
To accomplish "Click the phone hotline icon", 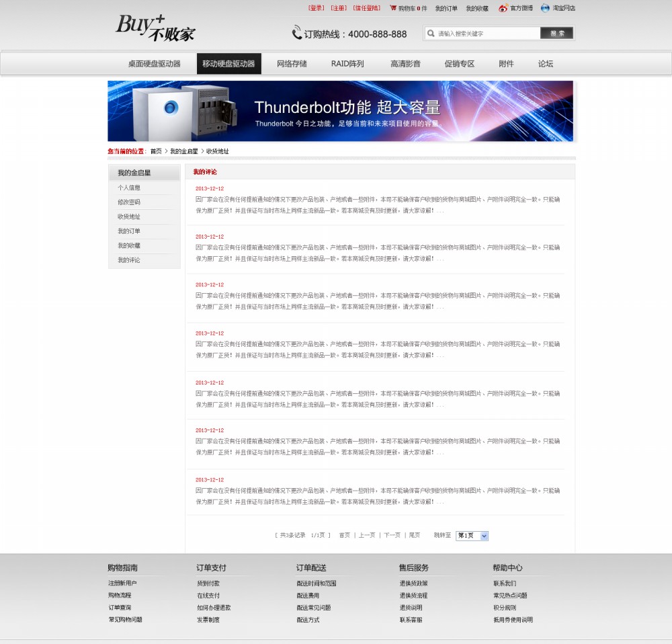I will [x=296, y=33].
